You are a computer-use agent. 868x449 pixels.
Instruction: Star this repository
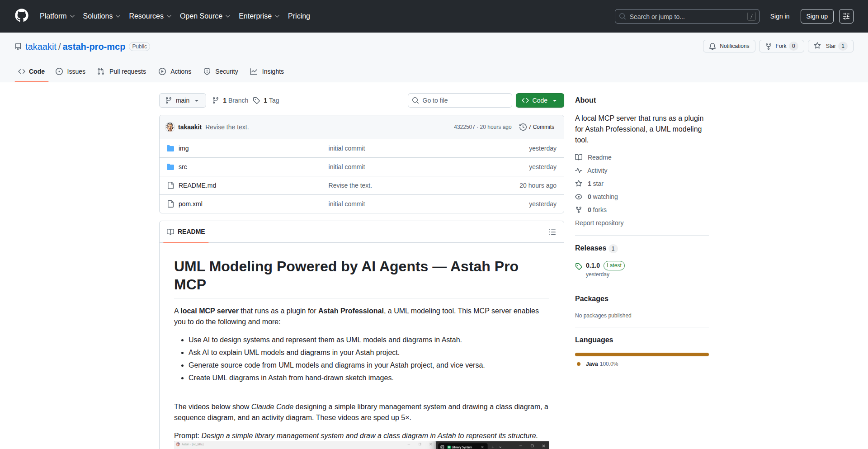point(830,46)
